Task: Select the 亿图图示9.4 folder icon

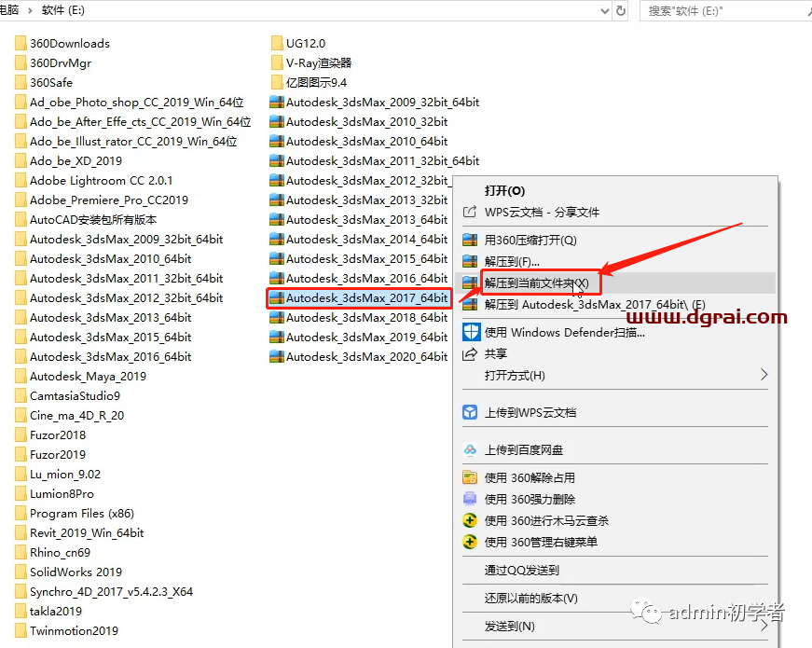Action: point(277,83)
